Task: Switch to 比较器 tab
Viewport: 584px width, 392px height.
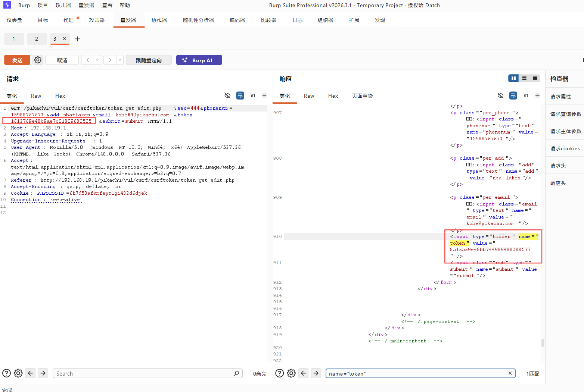Action: pyautogui.click(x=268, y=20)
